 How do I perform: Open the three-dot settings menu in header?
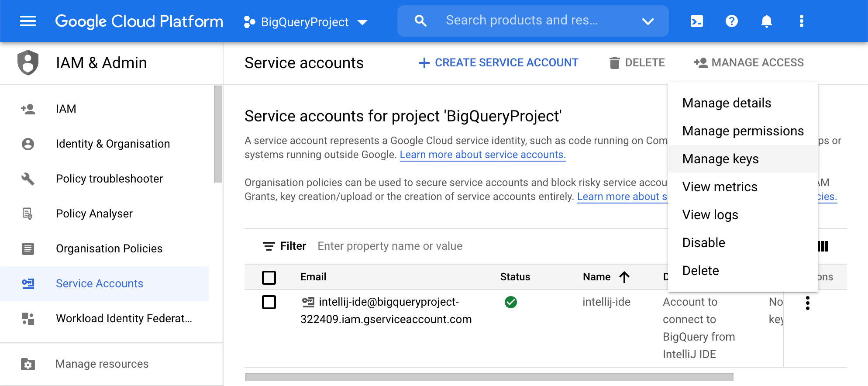pos(801,21)
